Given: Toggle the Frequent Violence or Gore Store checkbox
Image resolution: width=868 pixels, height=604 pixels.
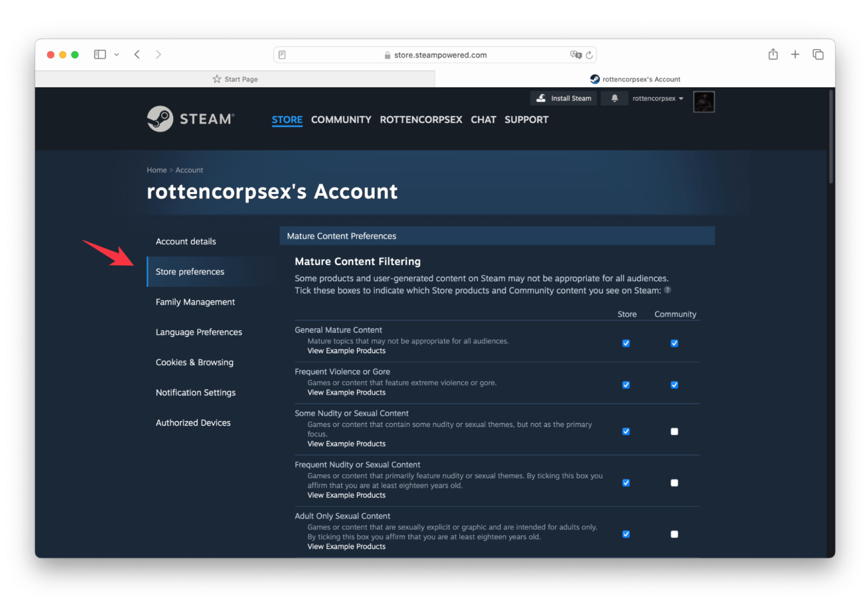Looking at the screenshot, I should point(626,385).
